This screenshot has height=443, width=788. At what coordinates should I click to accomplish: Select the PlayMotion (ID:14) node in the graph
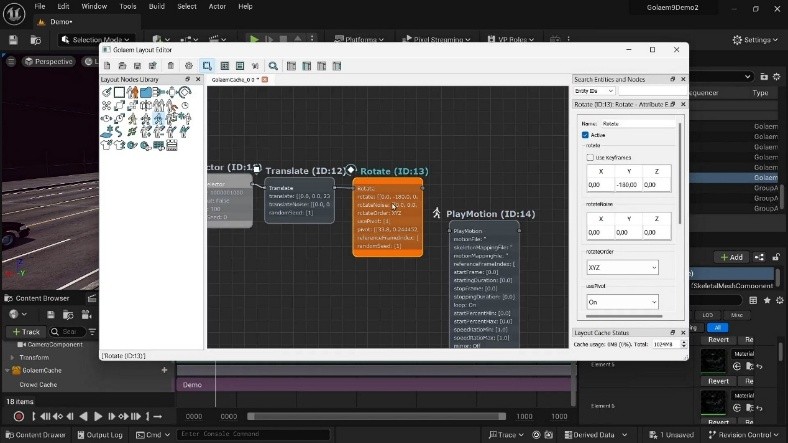click(x=483, y=284)
